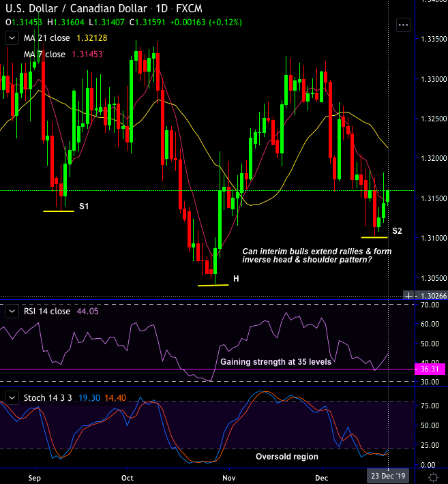This screenshot has height=484, width=448.
Task: Click the MA 7 value 1.31453
Action: tap(87, 55)
